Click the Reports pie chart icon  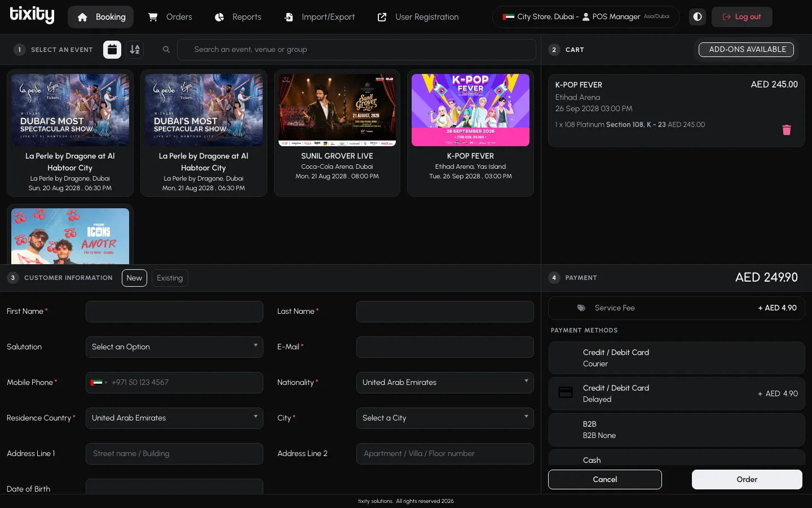(219, 17)
